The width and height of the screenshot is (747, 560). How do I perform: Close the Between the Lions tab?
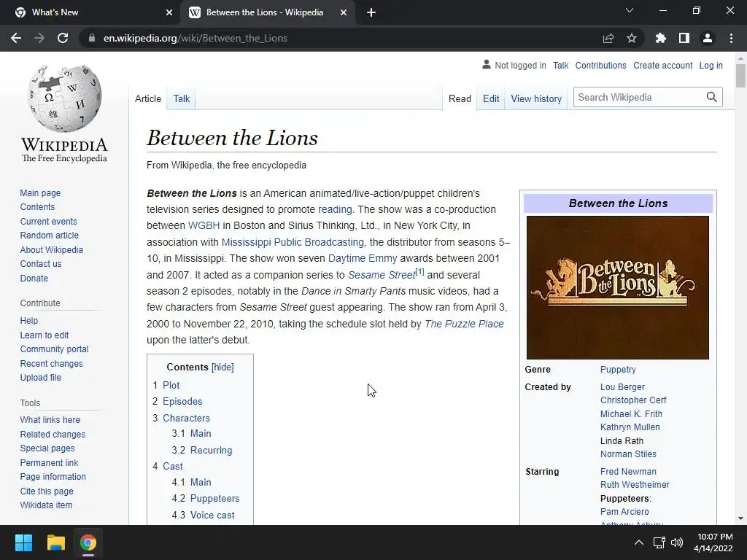click(x=344, y=12)
